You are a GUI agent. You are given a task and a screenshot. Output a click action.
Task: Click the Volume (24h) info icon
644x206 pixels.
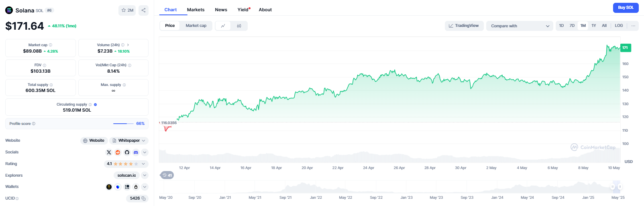tap(123, 45)
